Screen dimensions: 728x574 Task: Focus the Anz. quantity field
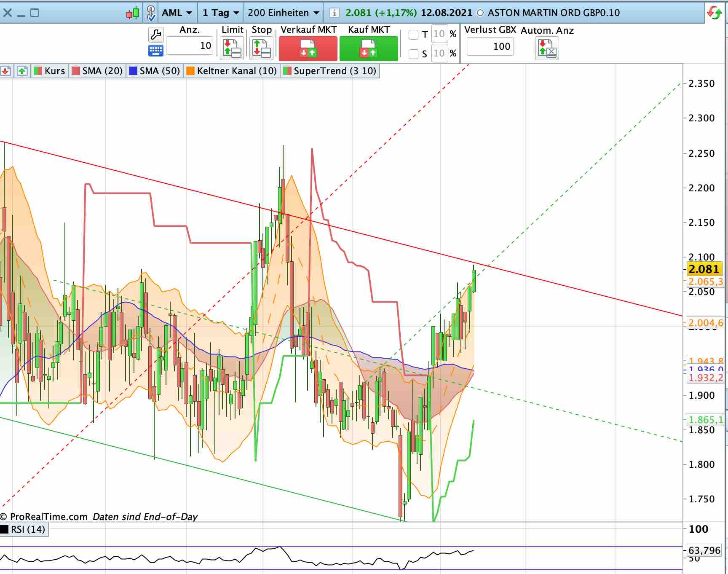click(190, 46)
